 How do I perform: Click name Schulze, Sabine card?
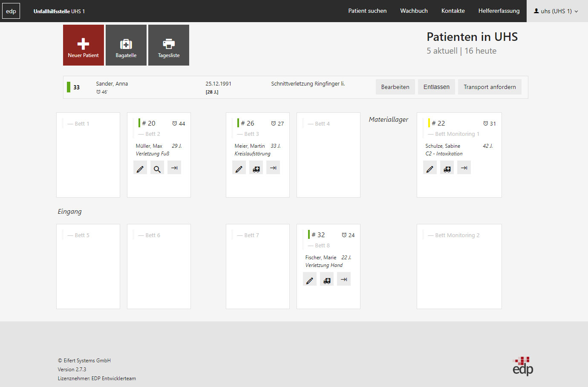[443, 146]
